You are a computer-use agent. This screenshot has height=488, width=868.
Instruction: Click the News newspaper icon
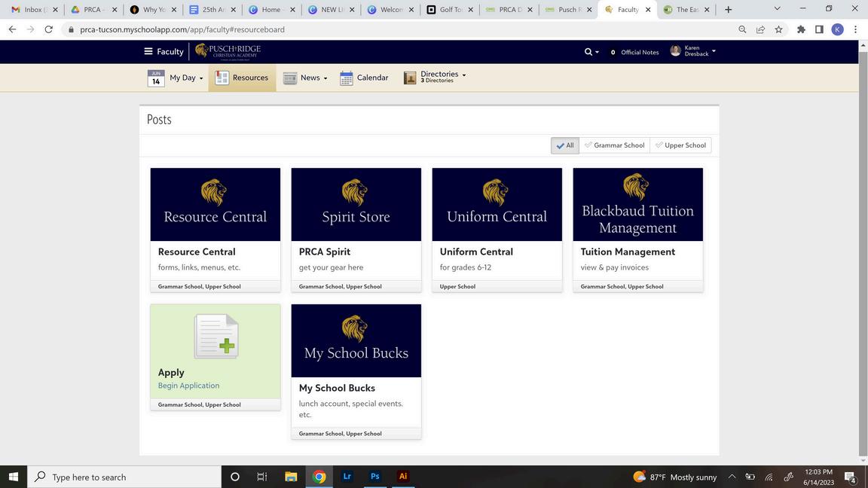(290, 78)
